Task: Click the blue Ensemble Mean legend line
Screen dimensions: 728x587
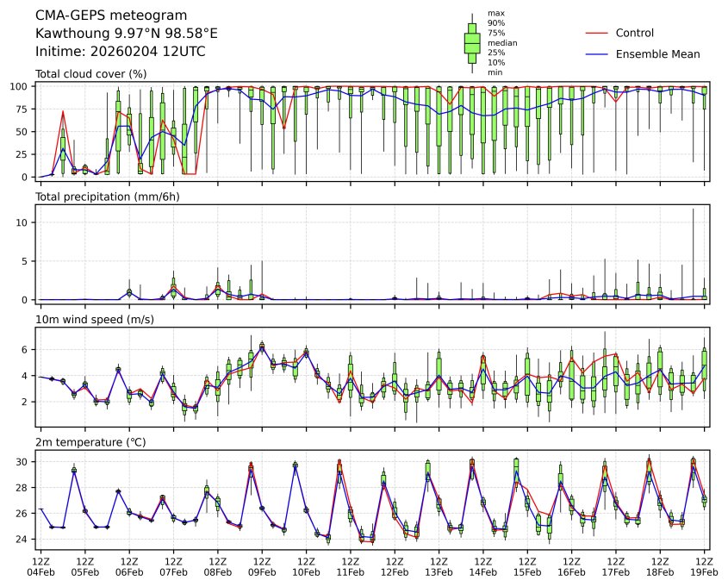Action: tap(597, 54)
